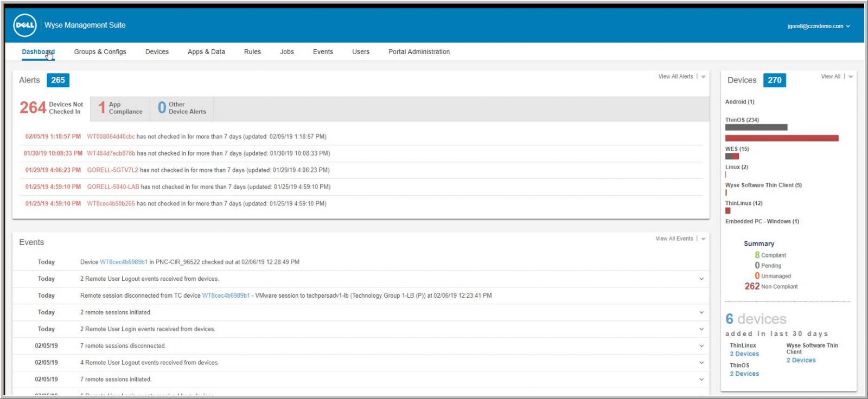Expand the 2 Remote User Logout events row

(701, 279)
